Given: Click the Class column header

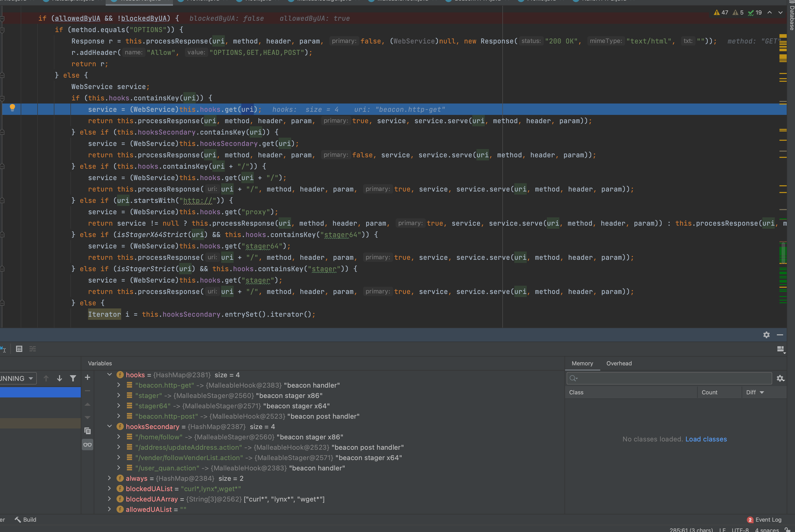Looking at the screenshot, I should 631,392.
